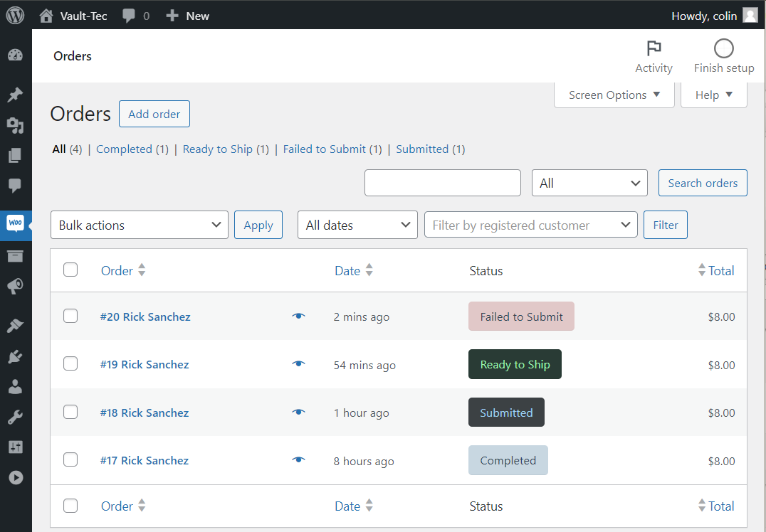Expand the Screen Options panel
The height and width of the screenshot is (532, 766).
click(614, 95)
